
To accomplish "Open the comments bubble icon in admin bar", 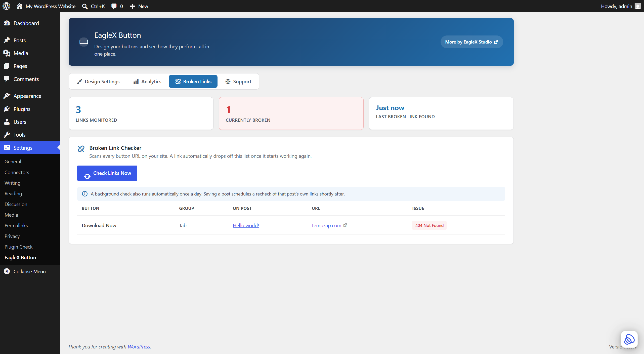I will 114,6.
